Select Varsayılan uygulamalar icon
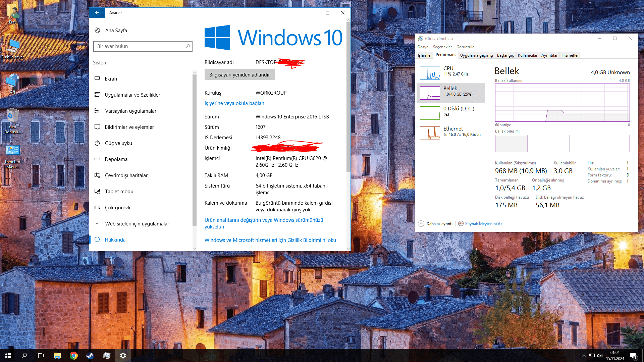Image resolution: width=644 pixels, height=362 pixels. pyautogui.click(x=97, y=111)
